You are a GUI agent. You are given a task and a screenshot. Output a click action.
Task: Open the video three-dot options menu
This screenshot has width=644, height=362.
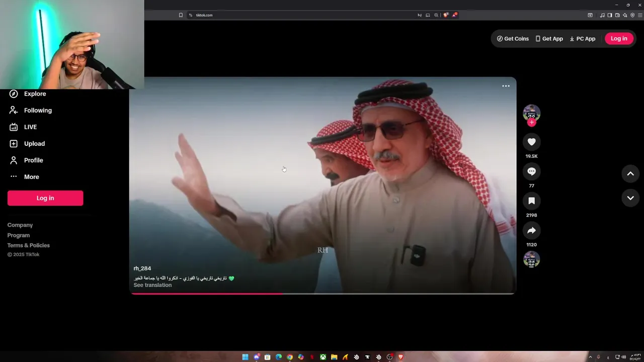pyautogui.click(x=506, y=86)
